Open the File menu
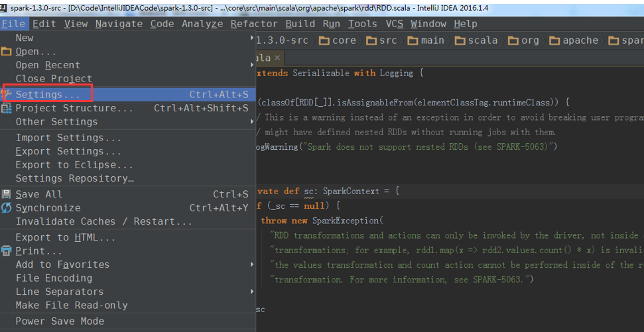644x332 pixels. [13, 24]
